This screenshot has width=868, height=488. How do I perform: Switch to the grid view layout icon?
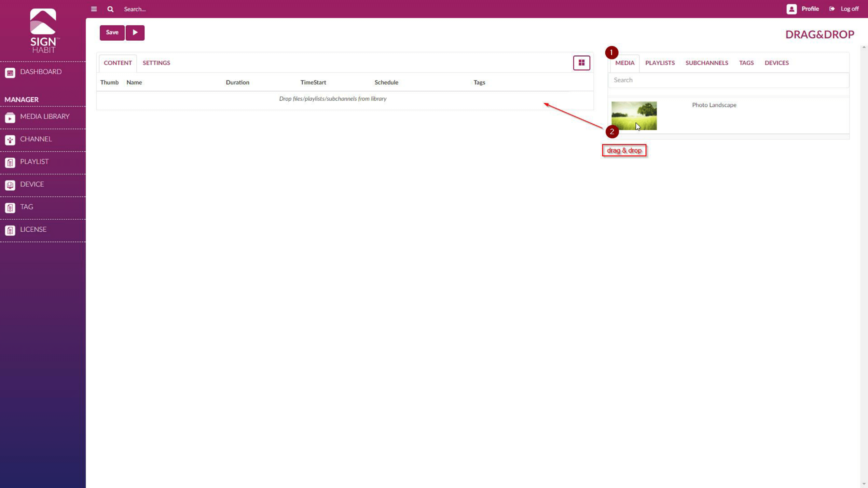click(581, 63)
